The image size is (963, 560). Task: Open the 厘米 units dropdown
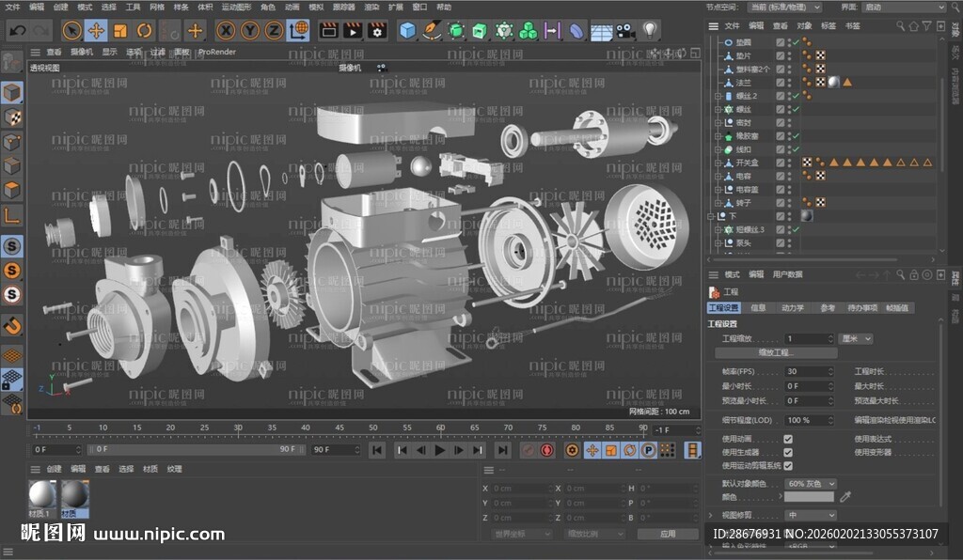point(855,338)
